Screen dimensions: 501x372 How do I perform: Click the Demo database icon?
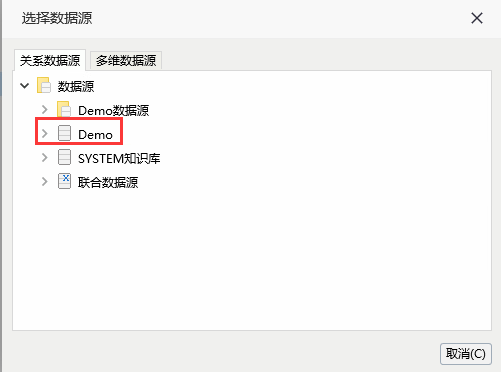[x=64, y=133]
